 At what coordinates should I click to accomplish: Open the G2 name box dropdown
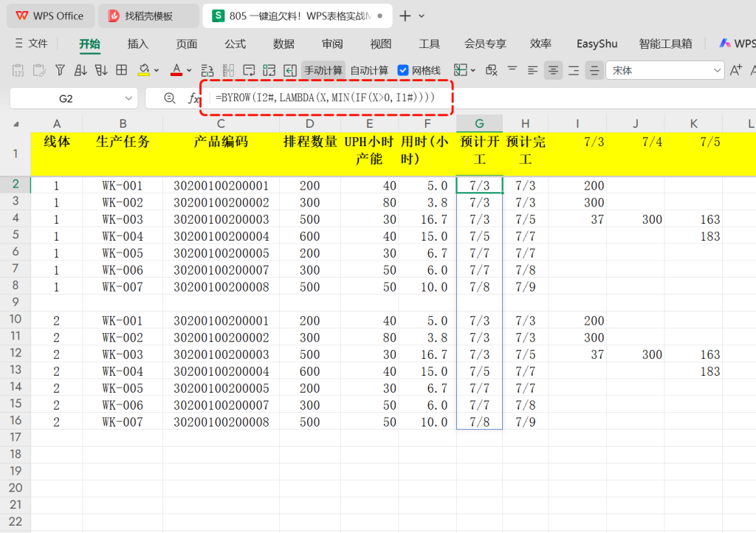point(128,98)
